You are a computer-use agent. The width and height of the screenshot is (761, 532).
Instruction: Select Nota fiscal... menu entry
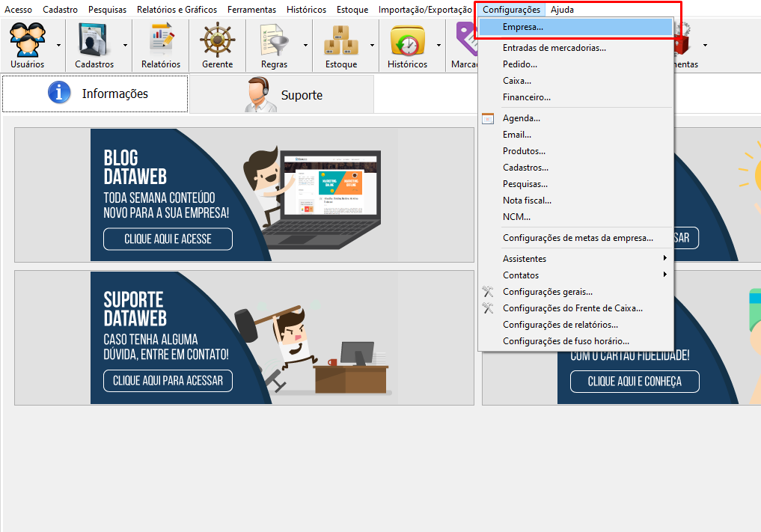click(575, 201)
